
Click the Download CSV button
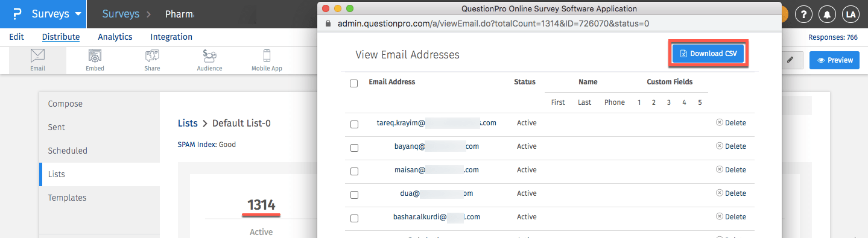pos(709,54)
